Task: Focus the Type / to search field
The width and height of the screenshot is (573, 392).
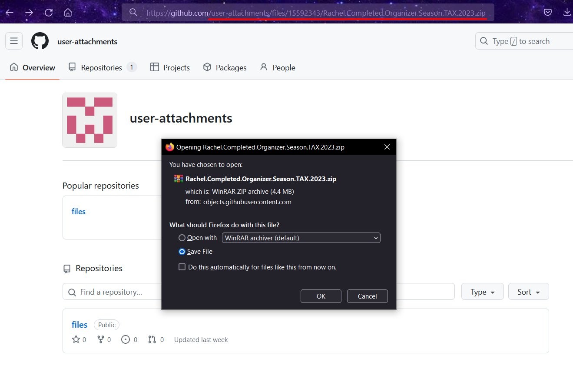Action: [524, 41]
